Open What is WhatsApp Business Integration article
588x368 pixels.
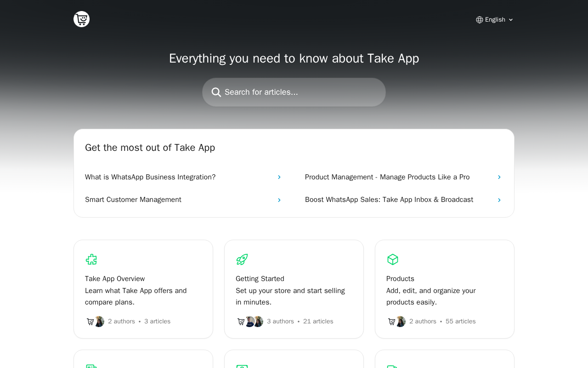pos(150,177)
